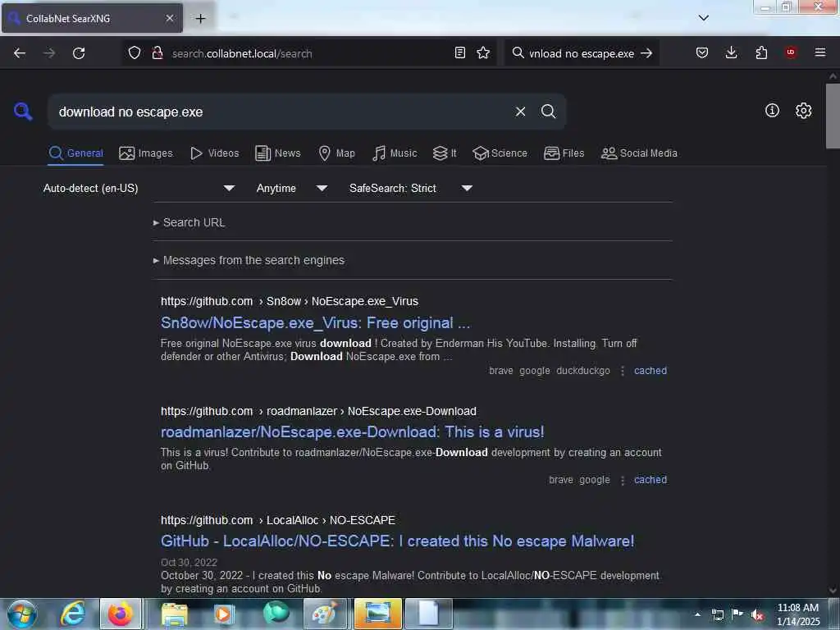Viewport: 840px width, 630px height.
Task: Open SearXNG preferences gear
Action: [x=804, y=111]
